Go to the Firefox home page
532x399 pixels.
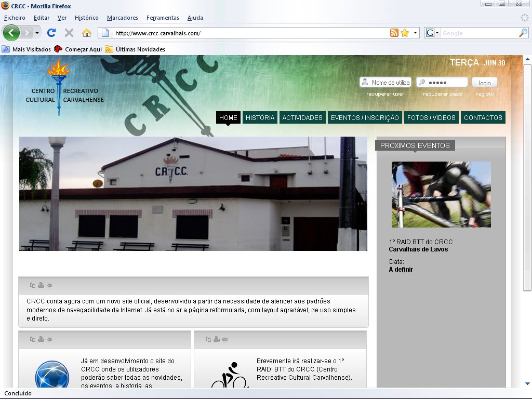click(86, 32)
